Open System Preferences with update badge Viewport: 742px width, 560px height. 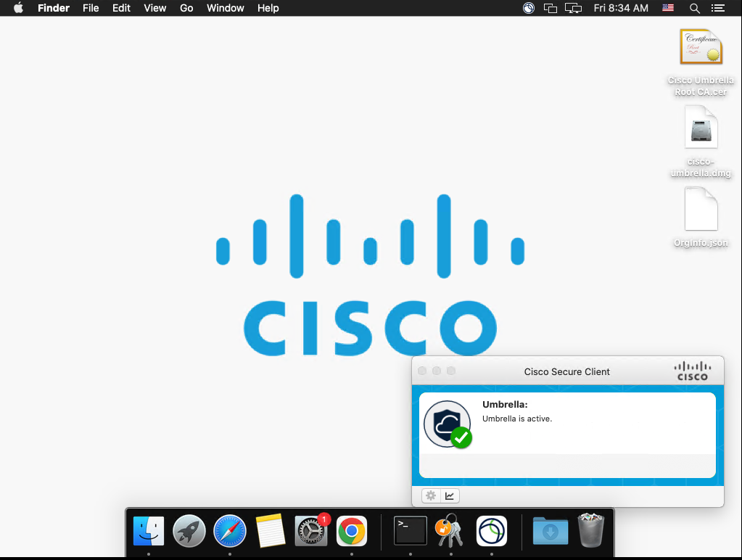point(311,531)
